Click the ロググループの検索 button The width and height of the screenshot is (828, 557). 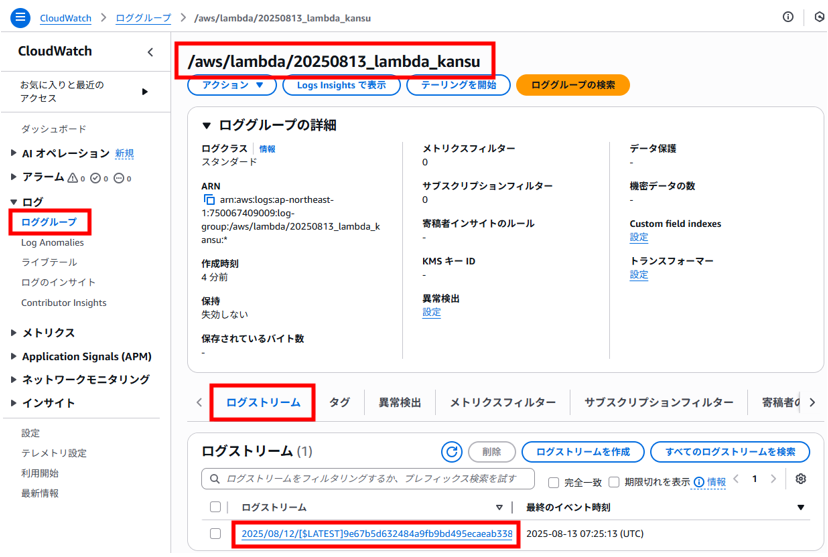click(573, 85)
